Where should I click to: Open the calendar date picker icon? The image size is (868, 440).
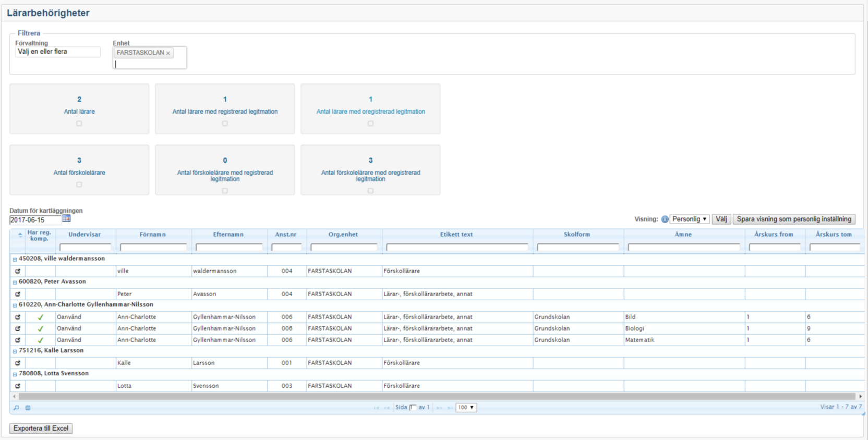pos(66,218)
